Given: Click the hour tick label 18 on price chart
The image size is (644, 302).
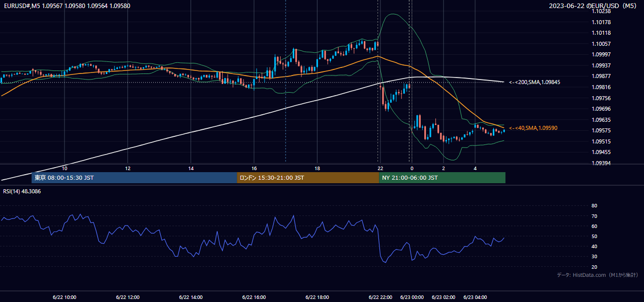Looking at the screenshot, I should [317, 168].
